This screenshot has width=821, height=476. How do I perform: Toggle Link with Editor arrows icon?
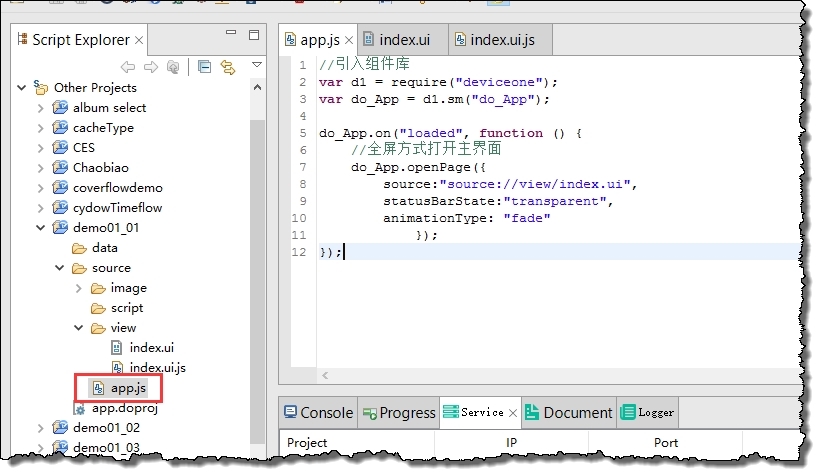227,67
